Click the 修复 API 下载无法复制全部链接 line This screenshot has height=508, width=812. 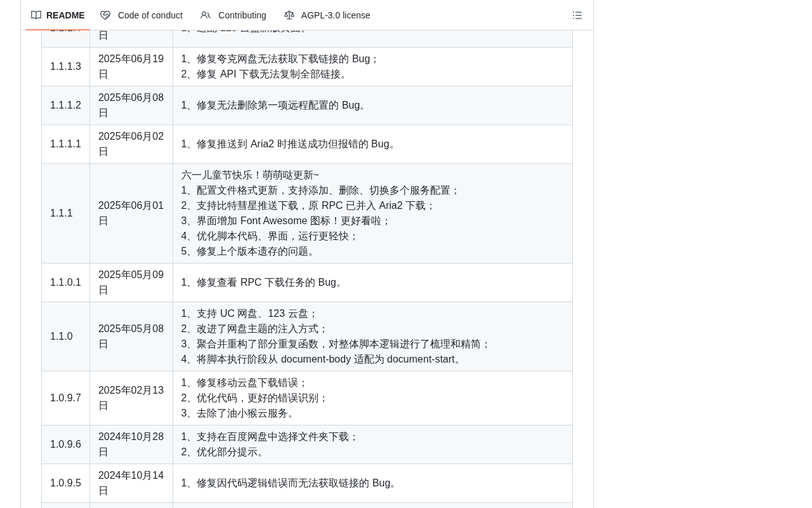[266, 74]
